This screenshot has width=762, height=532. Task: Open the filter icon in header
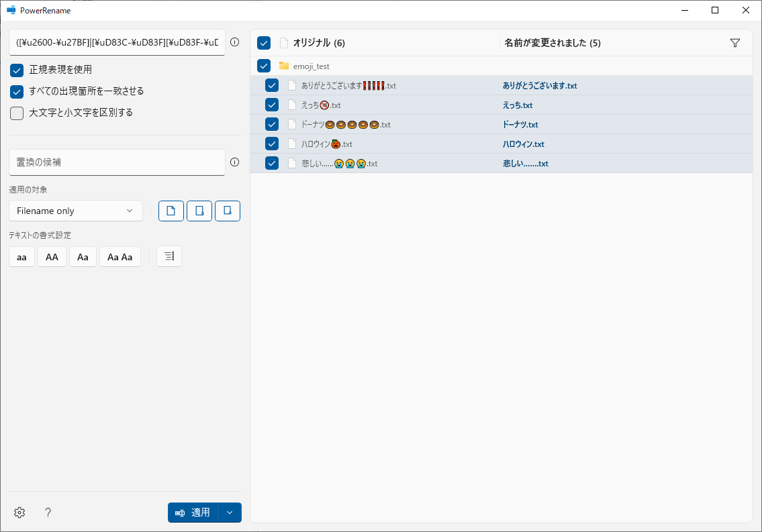(x=735, y=43)
